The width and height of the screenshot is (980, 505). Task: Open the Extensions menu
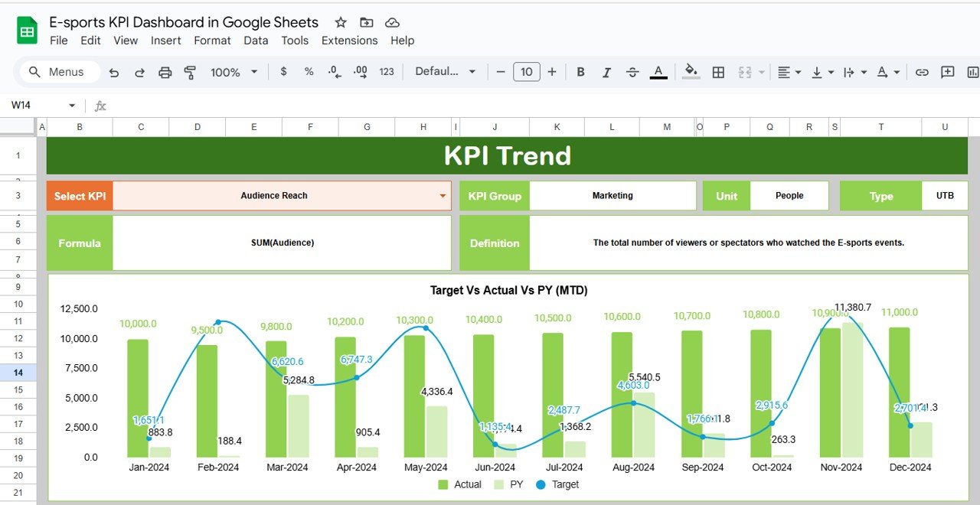[x=349, y=41]
